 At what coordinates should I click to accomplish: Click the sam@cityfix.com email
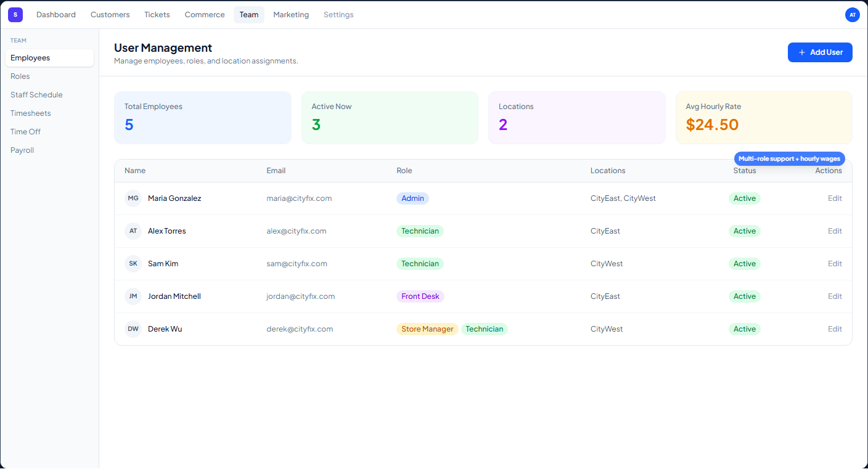point(297,264)
